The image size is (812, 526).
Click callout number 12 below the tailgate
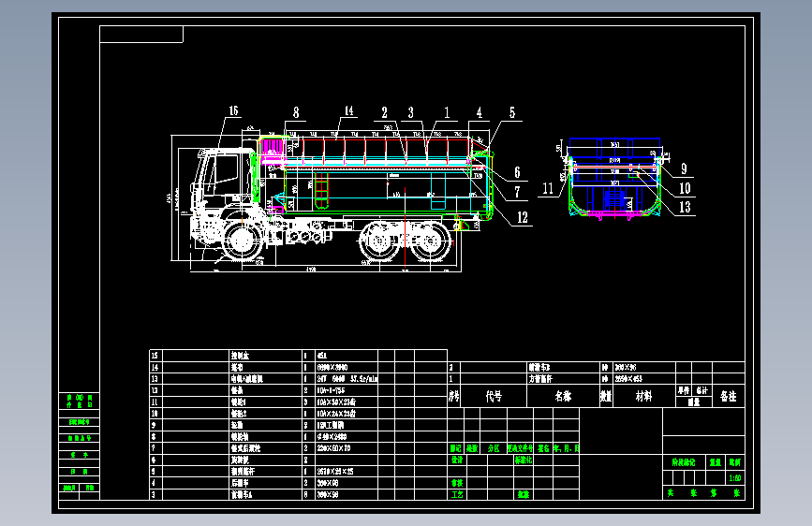tap(523, 217)
